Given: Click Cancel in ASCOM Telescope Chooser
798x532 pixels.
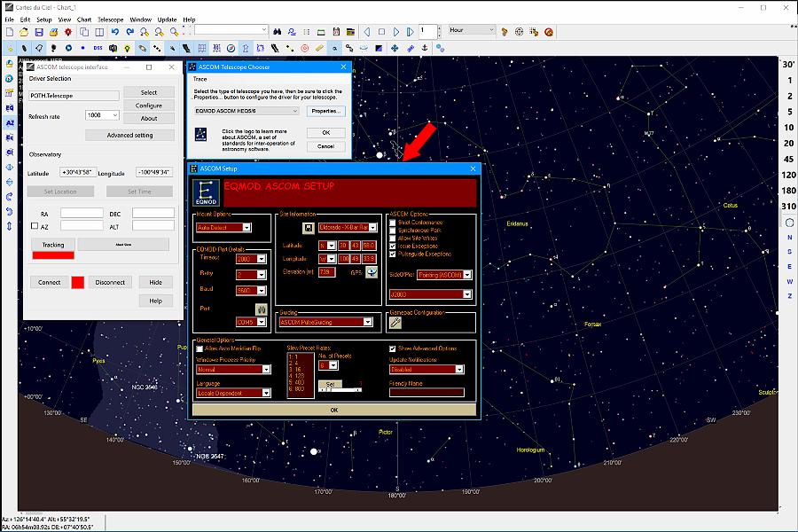Looking at the screenshot, I should (325, 146).
